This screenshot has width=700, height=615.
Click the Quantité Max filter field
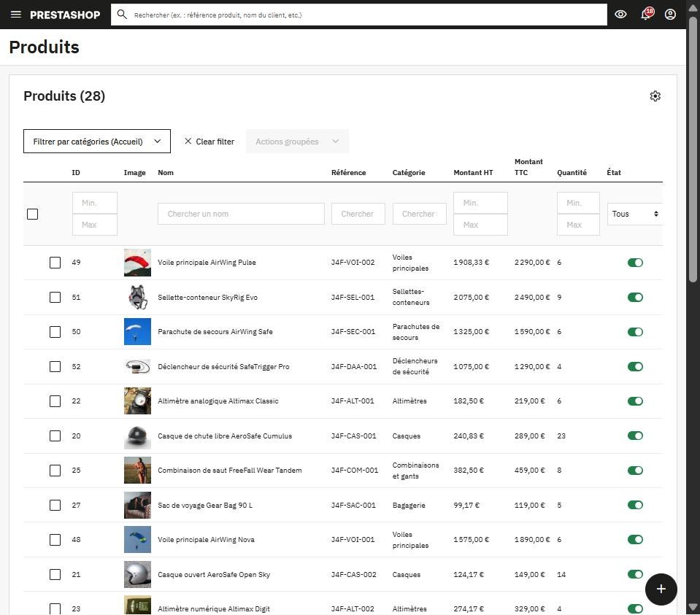click(578, 225)
